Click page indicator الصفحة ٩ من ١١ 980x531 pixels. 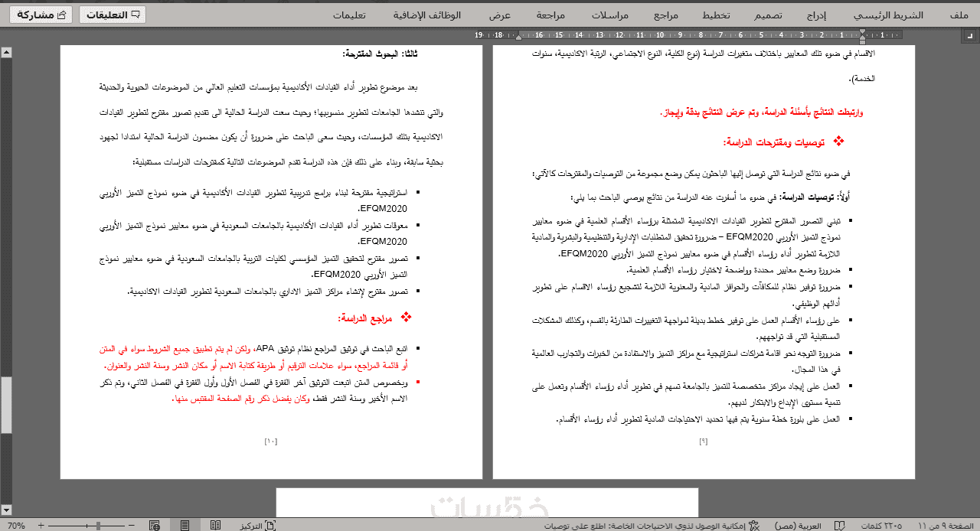[x=946, y=526]
